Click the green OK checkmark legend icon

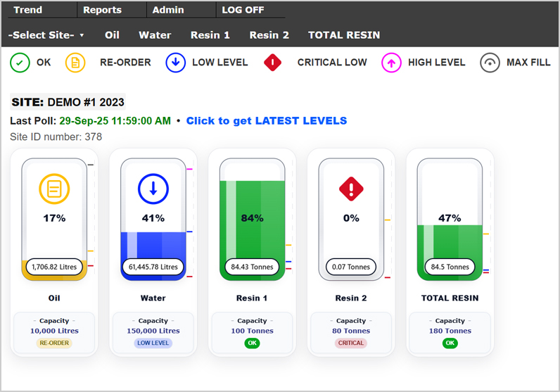click(x=20, y=63)
